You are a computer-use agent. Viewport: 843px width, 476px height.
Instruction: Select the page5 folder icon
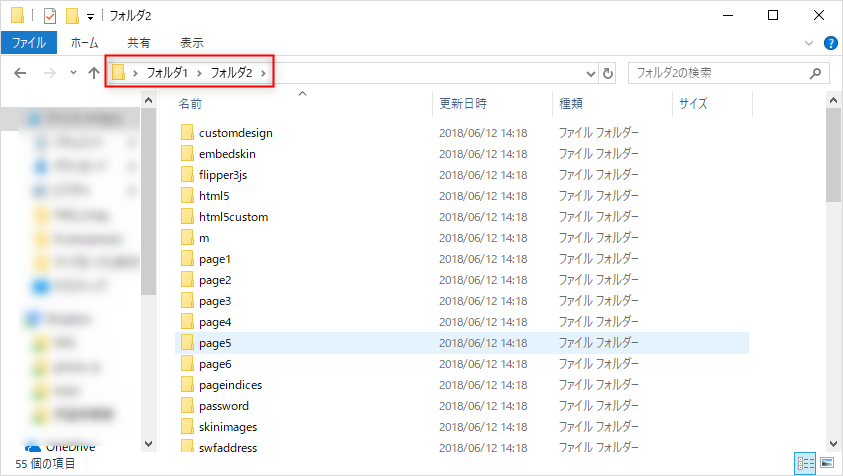[187, 343]
